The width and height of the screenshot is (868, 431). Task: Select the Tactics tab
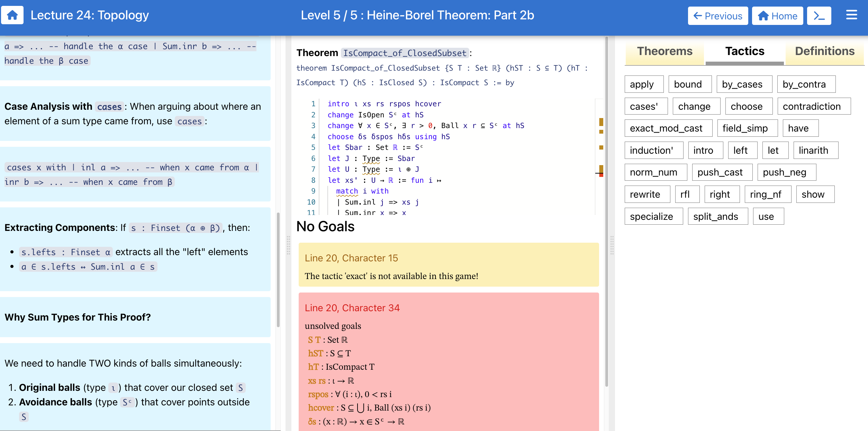click(x=744, y=51)
